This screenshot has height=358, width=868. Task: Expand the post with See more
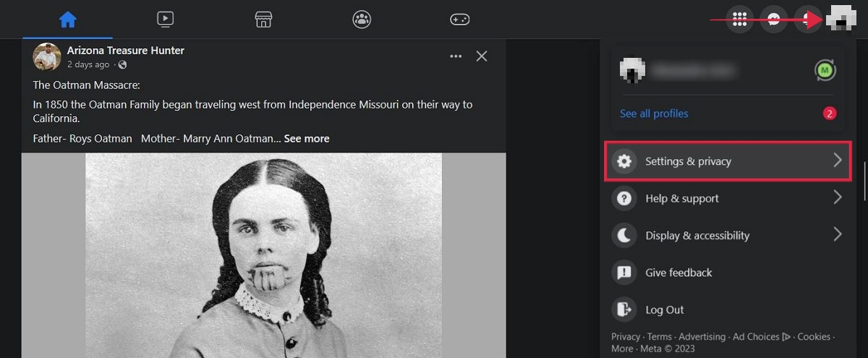tap(307, 138)
